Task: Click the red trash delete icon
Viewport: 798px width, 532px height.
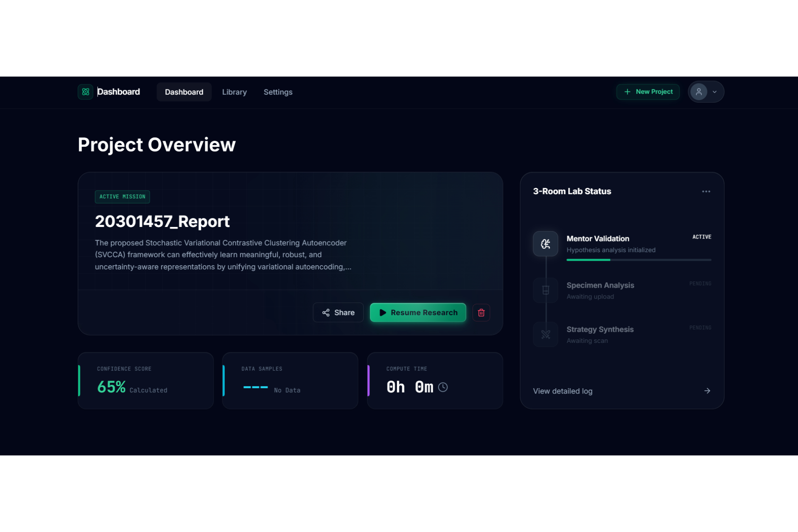Action: 481,313
